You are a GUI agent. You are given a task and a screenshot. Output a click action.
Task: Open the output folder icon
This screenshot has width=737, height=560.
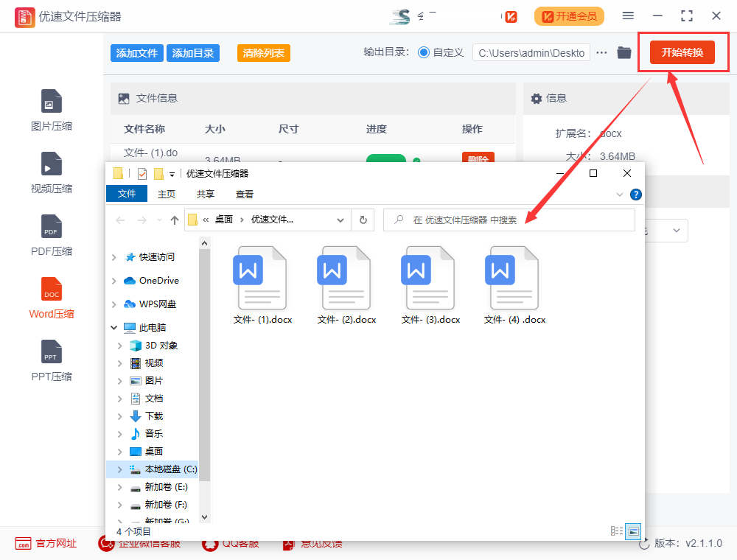tap(624, 52)
